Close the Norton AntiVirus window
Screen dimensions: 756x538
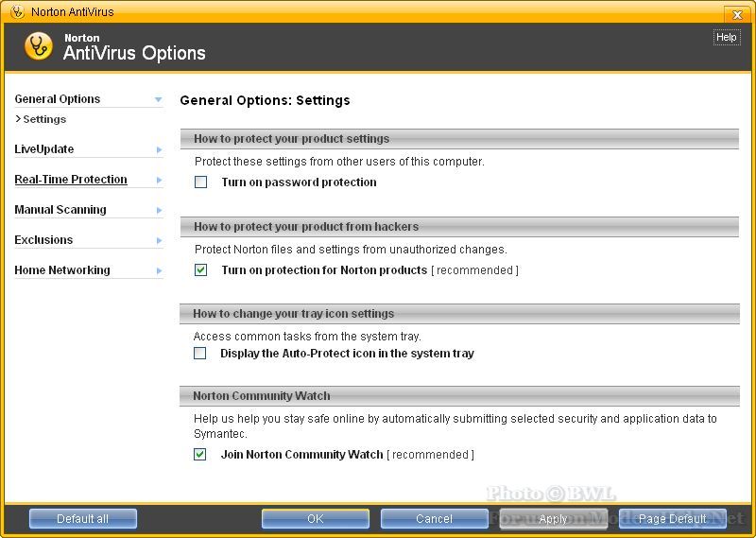(x=737, y=14)
